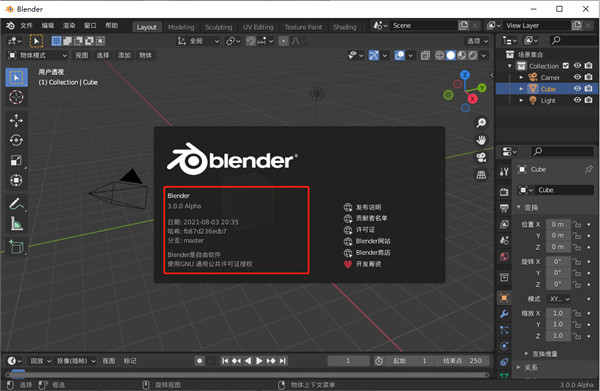Open the Development Fund heart link
Viewport: 600px width, 391px height.
click(362, 264)
